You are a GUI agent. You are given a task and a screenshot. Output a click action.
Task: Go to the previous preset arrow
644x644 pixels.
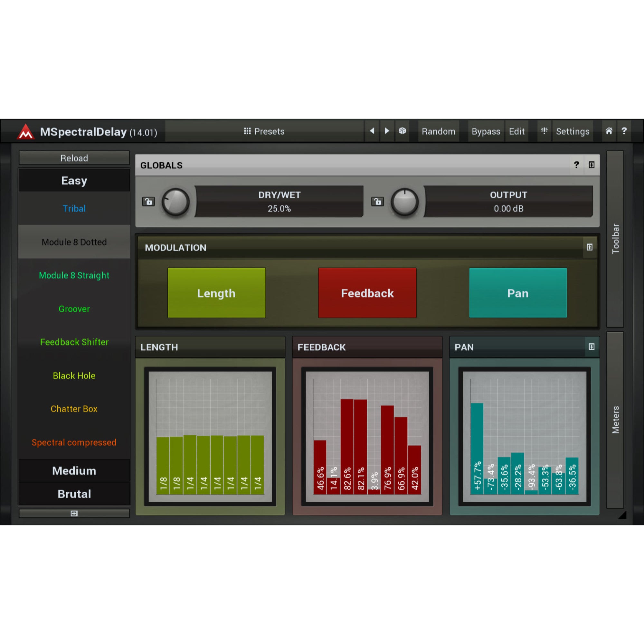click(x=372, y=131)
